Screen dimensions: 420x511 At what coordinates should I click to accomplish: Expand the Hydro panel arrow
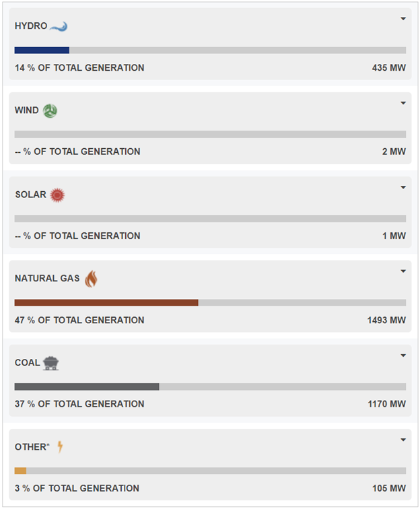403,19
